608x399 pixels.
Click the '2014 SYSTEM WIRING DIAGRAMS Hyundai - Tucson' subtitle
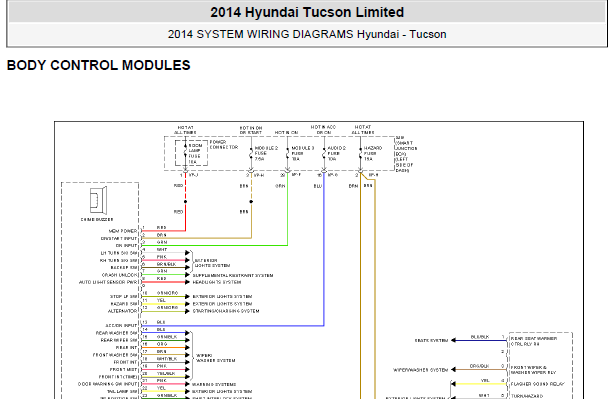(x=307, y=34)
